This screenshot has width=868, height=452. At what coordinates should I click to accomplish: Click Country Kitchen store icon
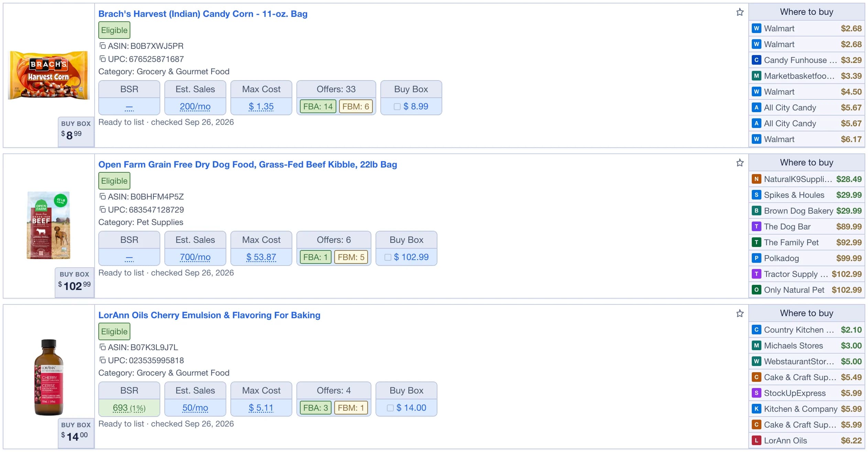[x=756, y=330]
